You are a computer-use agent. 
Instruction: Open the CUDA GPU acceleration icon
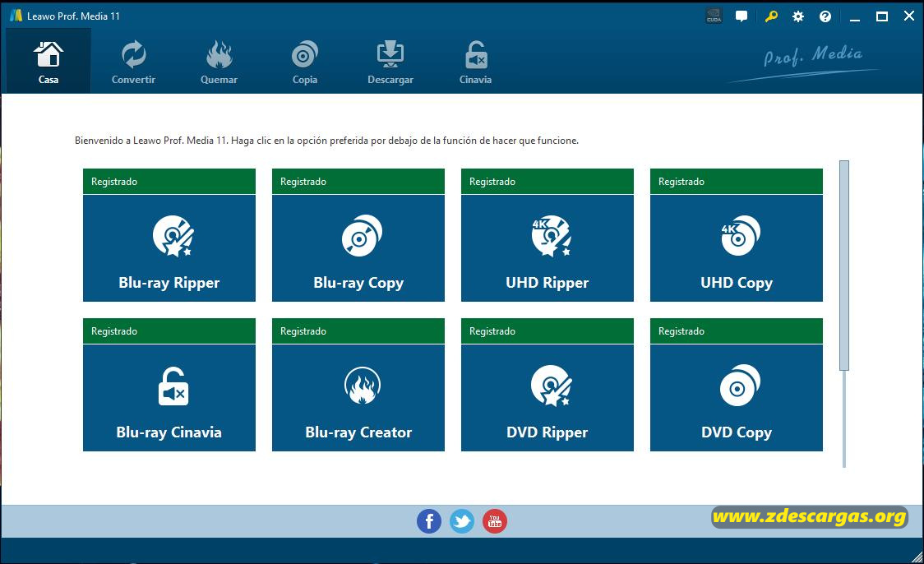pos(714,16)
